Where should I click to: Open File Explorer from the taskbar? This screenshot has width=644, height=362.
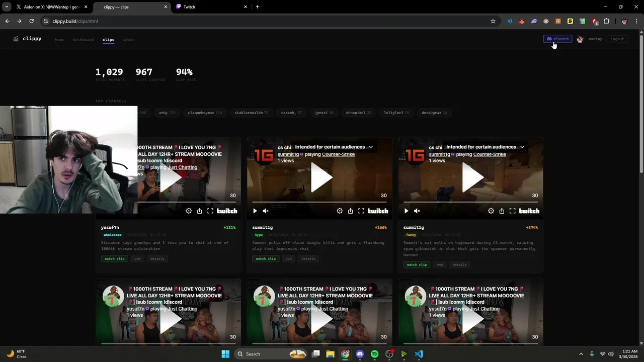point(330,354)
